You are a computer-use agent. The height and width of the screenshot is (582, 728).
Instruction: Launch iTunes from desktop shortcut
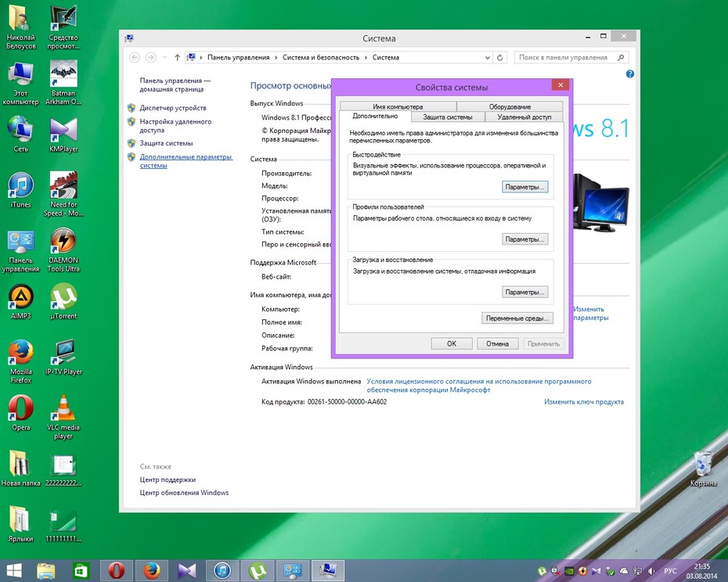coord(20,190)
